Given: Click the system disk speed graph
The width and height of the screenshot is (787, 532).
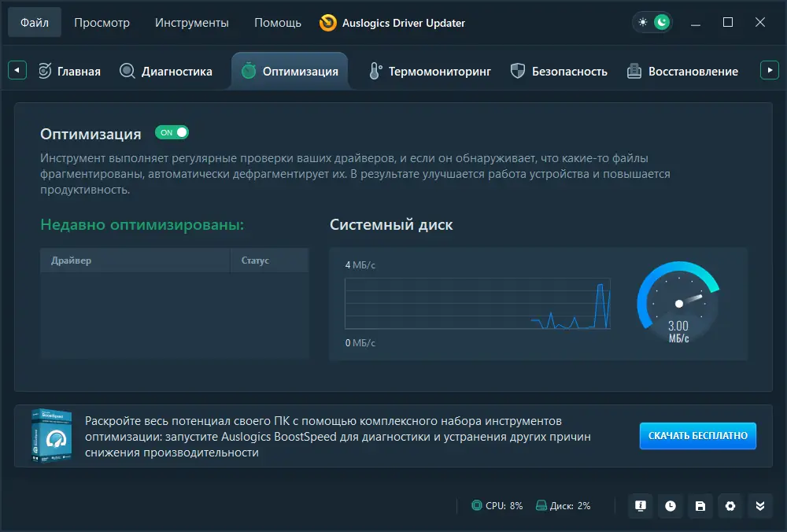Looking at the screenshot, I should coord(478,304).
